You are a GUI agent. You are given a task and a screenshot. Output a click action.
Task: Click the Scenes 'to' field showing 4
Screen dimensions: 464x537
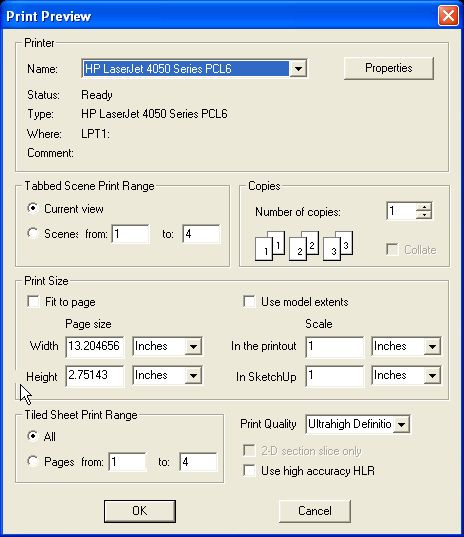(x=201, y=234)
